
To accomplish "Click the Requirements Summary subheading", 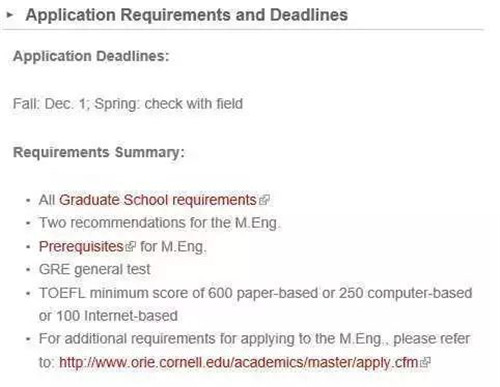I will point(99,152).
